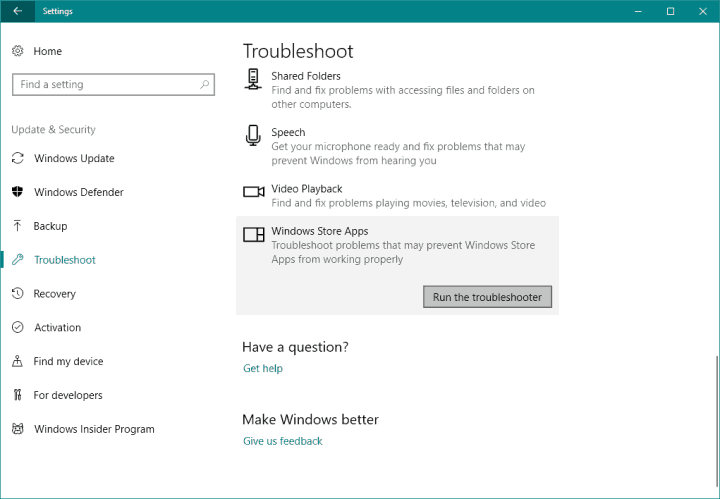Click the Backup upload arrow icon

pos(17,226)
